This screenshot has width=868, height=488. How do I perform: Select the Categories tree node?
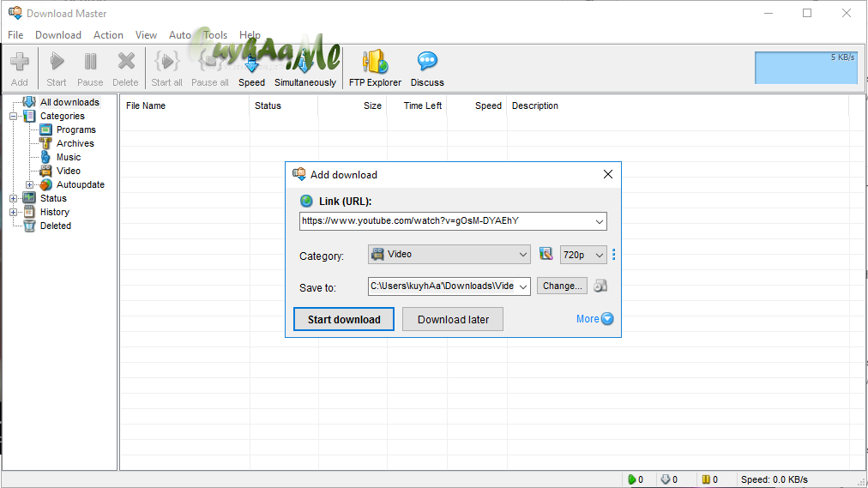pos(63,116)
